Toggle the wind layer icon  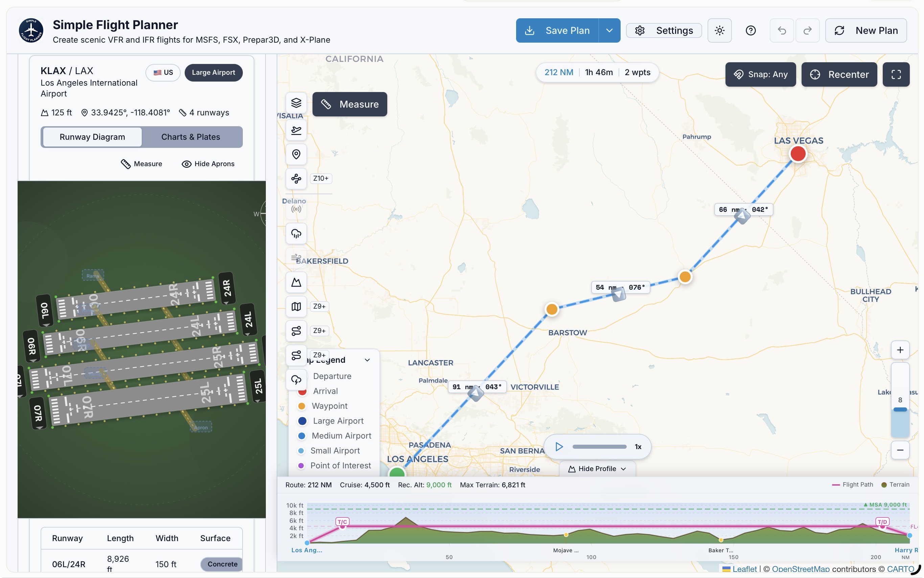[x=296, y=258]
